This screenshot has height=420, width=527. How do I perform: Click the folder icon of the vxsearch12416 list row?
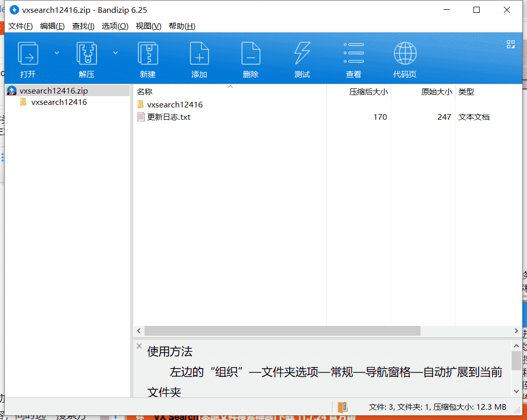pos(141,104)
